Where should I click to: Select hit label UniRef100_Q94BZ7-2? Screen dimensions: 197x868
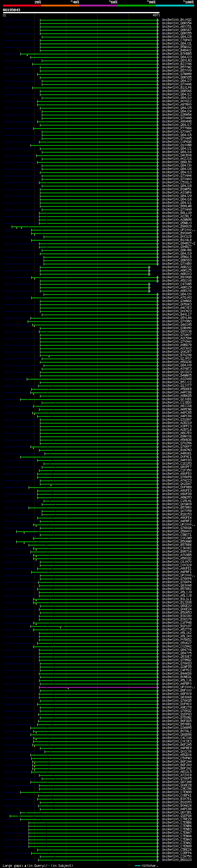pyautogui.click(x=179, y=243)
